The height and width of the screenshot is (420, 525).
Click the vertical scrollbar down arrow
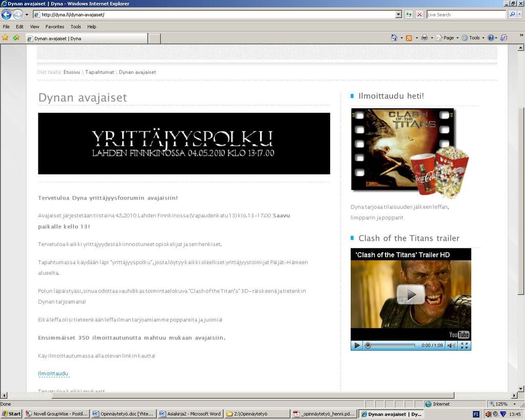point(521,388)
